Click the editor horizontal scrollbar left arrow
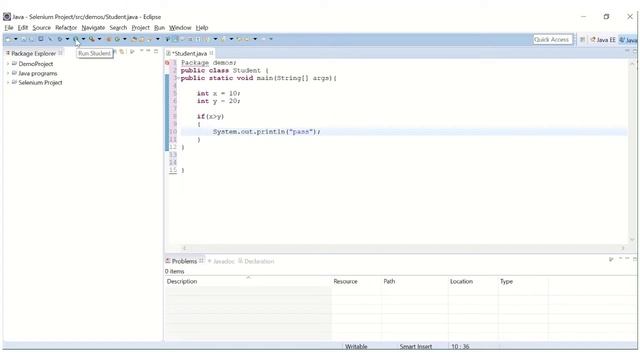 (x=184, y=248)
